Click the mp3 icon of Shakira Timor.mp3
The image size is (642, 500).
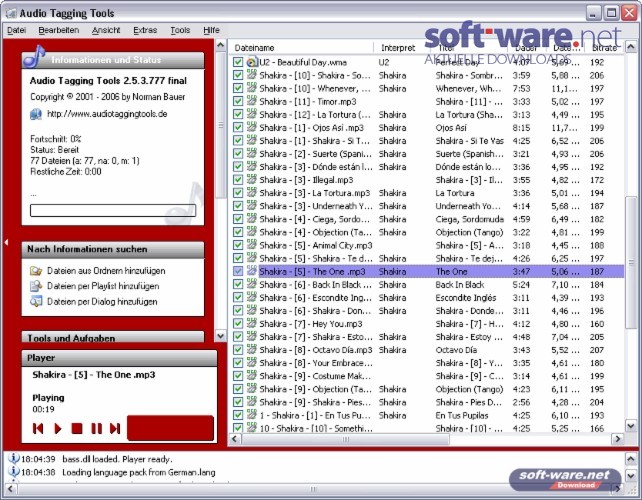point(252,101)
